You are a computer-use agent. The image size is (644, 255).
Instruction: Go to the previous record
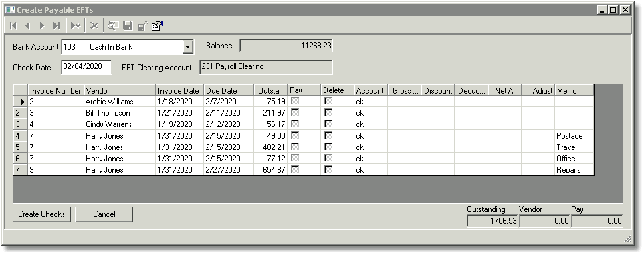(x=27, y=26)
